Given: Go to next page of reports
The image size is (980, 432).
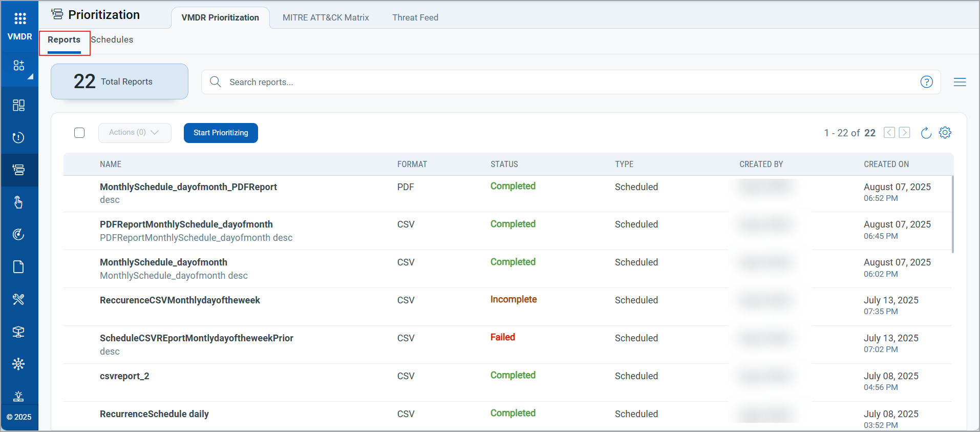Looking at the screenshot, I should click(x=905, y=133).
